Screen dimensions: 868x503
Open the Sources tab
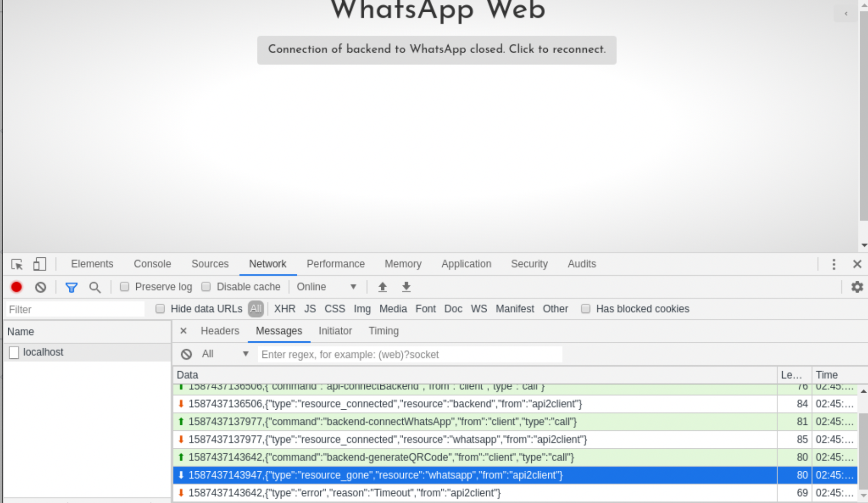210,264
